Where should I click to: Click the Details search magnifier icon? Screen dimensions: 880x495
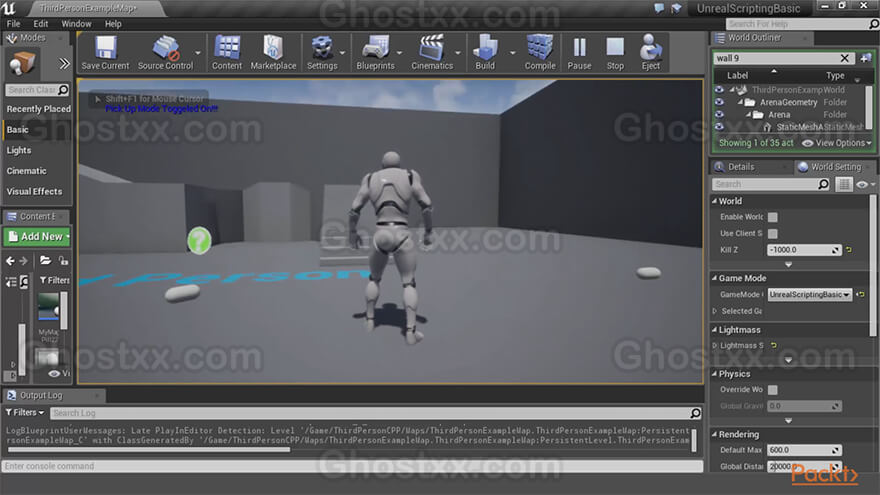pyautogui.click(x=823, y=184)
